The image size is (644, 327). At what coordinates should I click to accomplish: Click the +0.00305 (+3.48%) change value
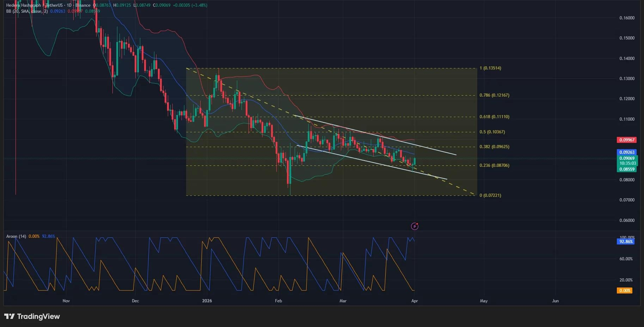[190, 5]
